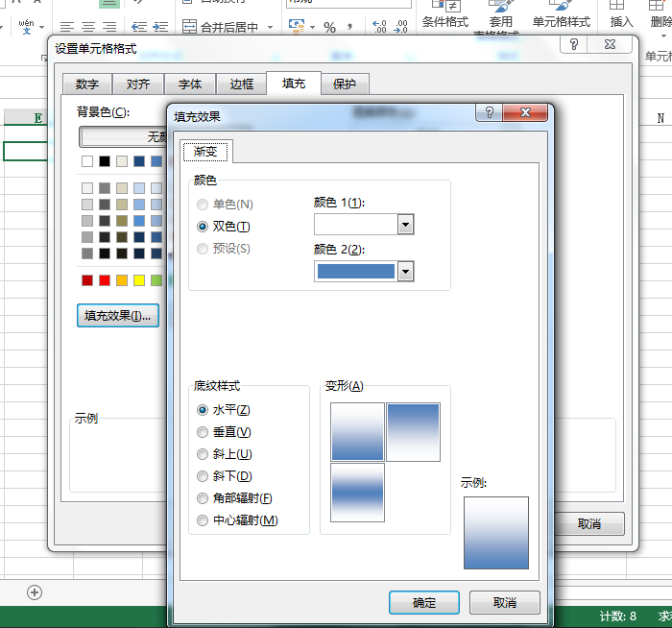
Task: Open the Color 2 dropdown
Action: pos(405,272)
